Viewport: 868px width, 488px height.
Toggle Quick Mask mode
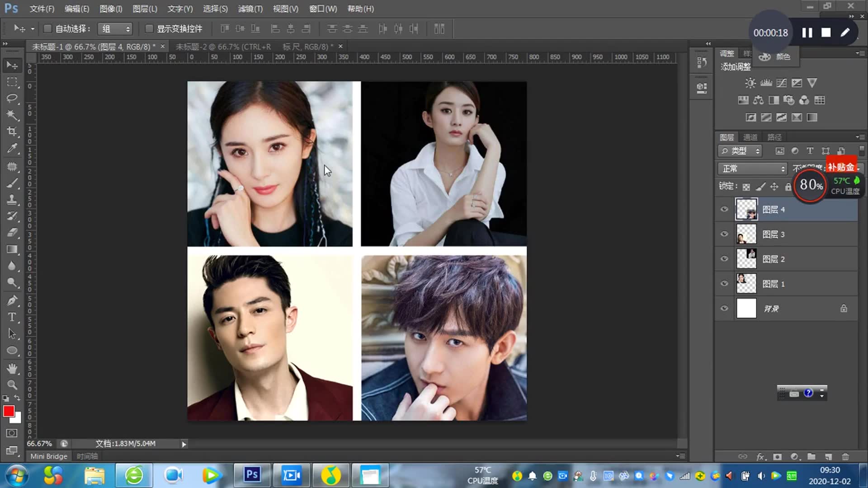click(x=12, y=433)
